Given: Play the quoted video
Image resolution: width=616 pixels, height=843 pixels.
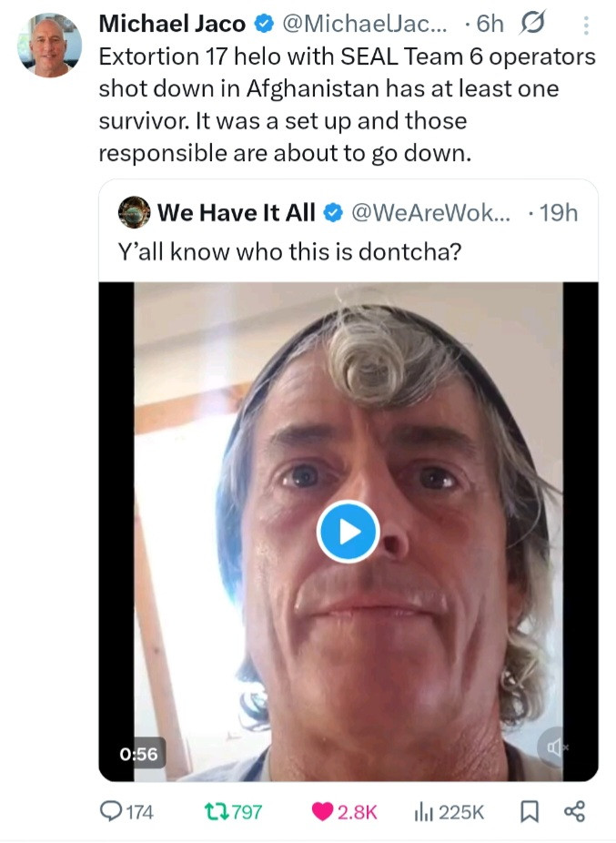Looking at the screenshot, I should (x=348, y=531).
